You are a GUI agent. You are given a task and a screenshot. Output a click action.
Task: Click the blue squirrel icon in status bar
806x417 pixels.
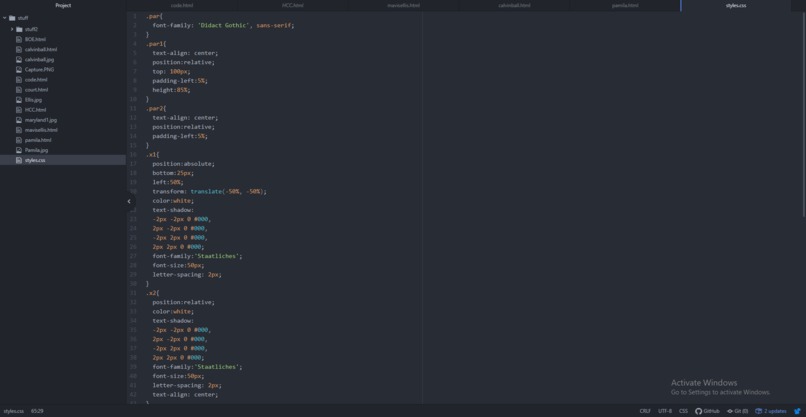click(x=797, y=411)
